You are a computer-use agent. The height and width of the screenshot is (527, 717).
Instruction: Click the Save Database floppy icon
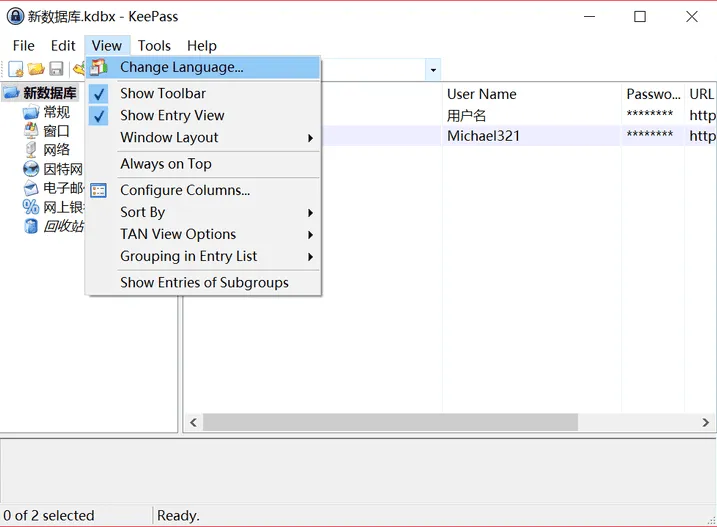click(x=57, y=69)
